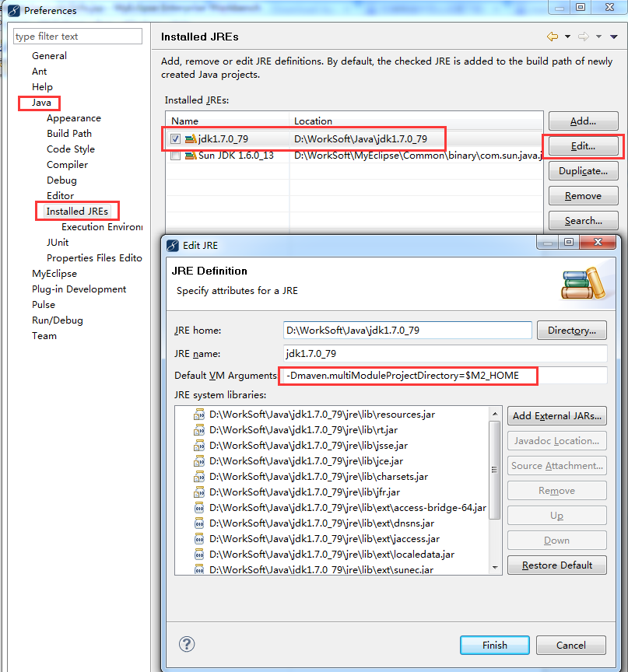
Task: Open Compiler preferences
Action: coord(67,165)
